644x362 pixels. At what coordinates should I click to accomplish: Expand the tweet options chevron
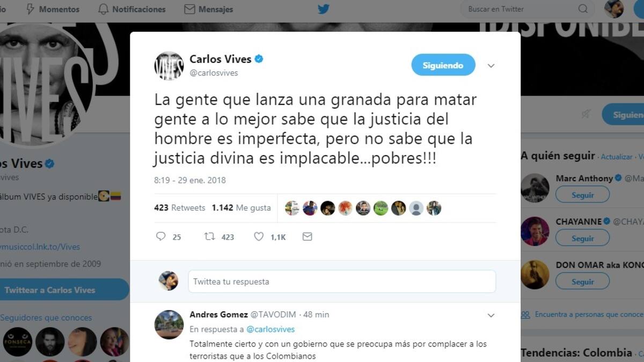click(491, 65)
